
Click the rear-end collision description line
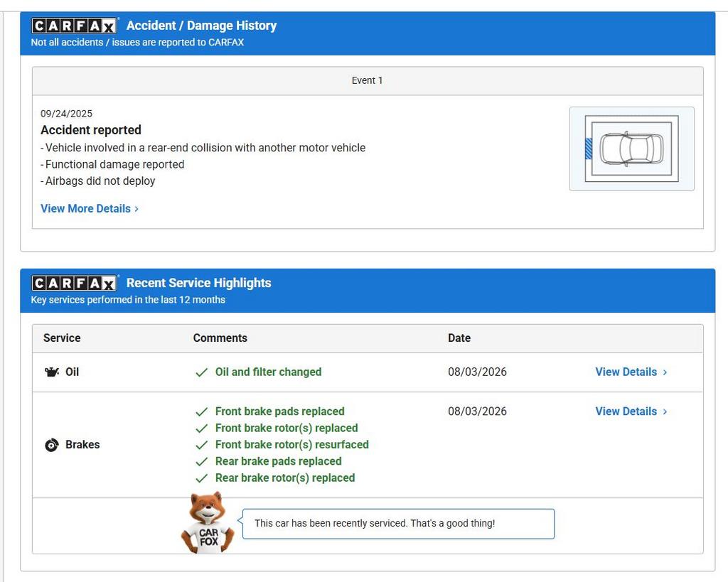click(x=203, y=148)
